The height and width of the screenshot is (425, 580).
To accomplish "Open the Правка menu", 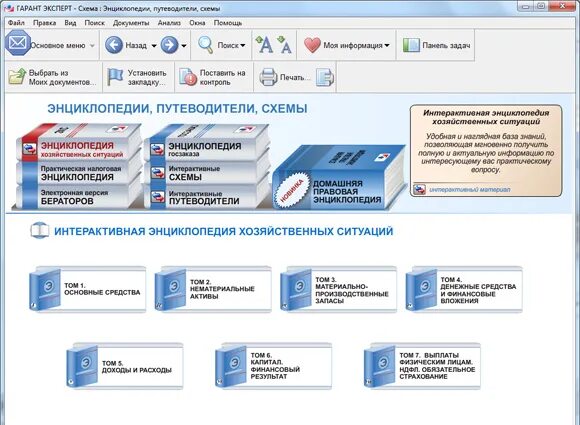I will pos(44,23).
